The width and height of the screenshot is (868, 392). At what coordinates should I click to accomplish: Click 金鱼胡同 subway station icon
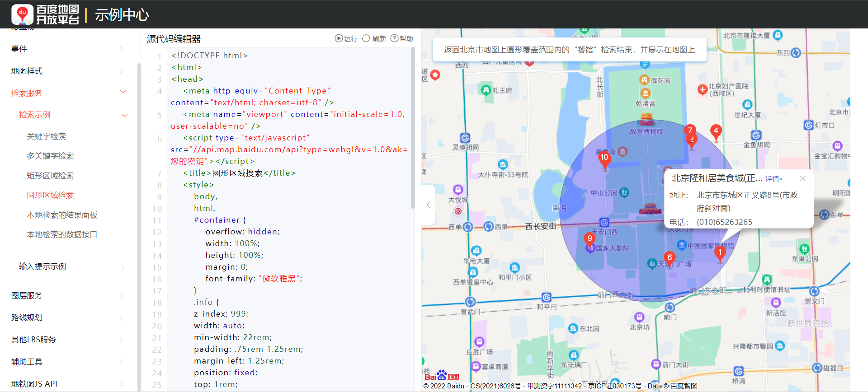click(756, 135)
